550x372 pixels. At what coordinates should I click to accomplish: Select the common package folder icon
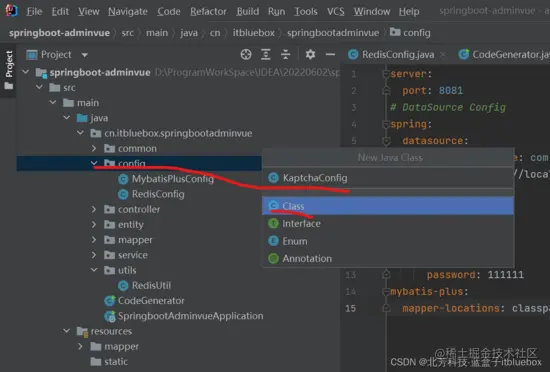[109, 148]
